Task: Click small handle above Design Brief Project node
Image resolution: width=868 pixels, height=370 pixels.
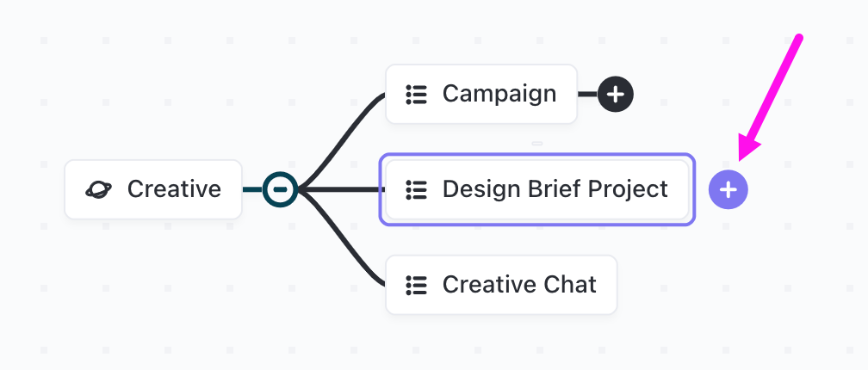Action: 537,144
